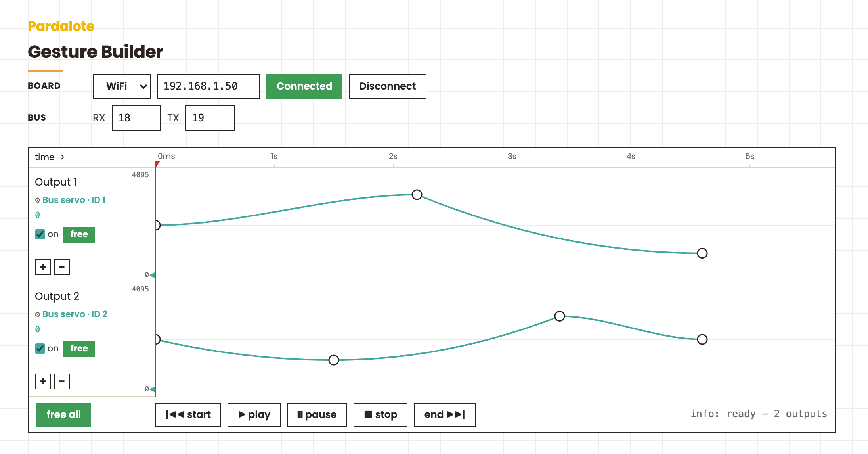Click the green Connected button
Image resolution: width=868 pixels, height=454 pixels.
(304, 86)
